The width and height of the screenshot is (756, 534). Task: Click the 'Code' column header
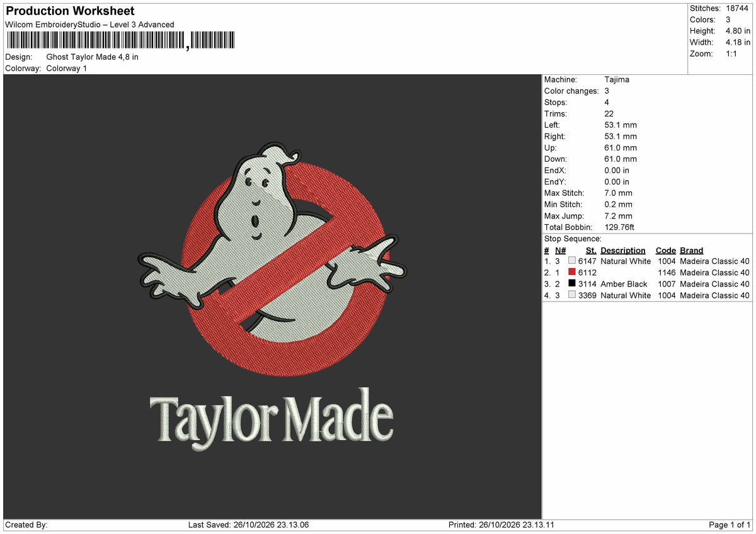[x=665, y=250]
